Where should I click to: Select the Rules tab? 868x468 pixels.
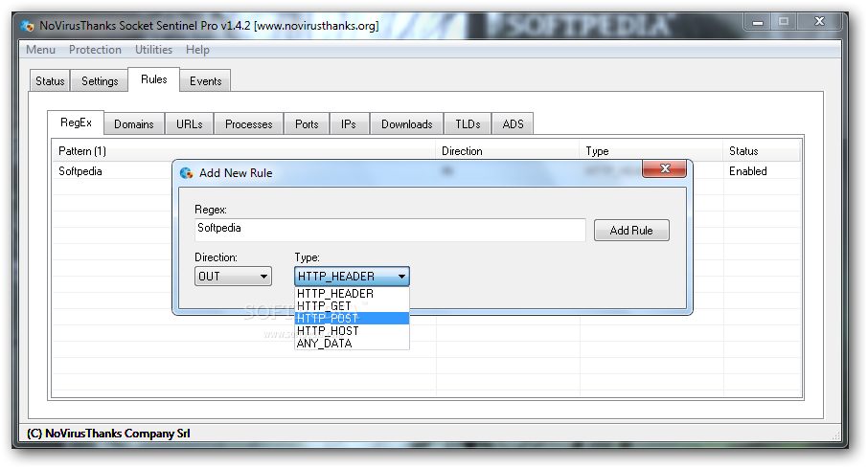(x=154, y=79)
